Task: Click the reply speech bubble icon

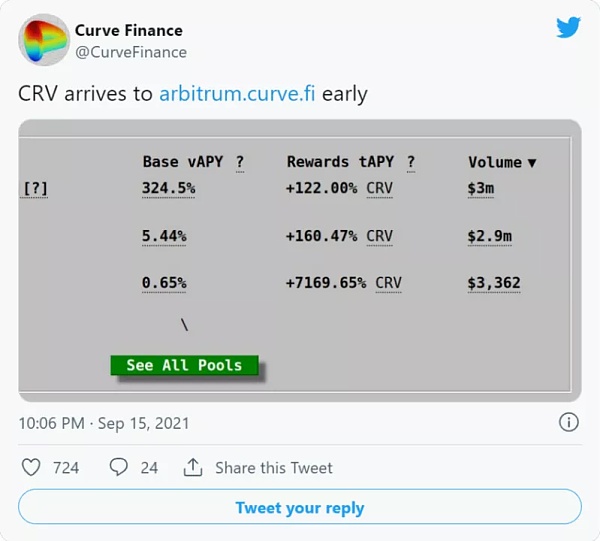Action: click(x=119, y=467)
